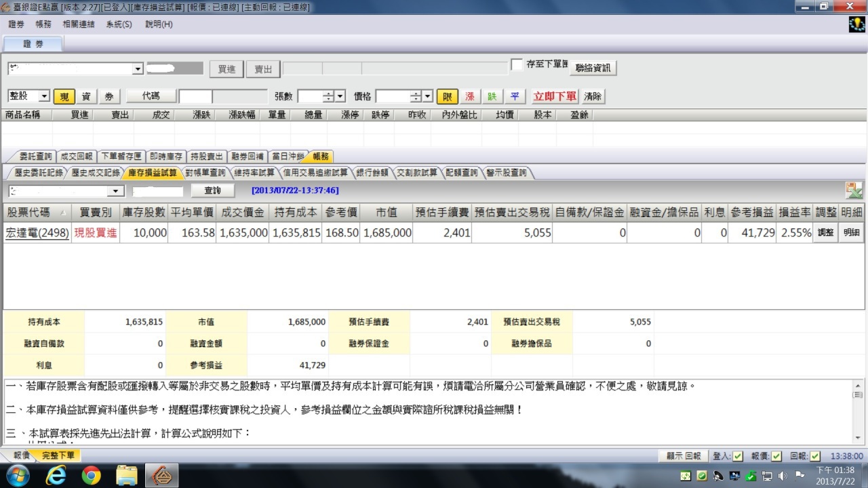Click the lightbulb icon in menu bar
The height and width of the screenshot is (488, 868).
(856, 24)
